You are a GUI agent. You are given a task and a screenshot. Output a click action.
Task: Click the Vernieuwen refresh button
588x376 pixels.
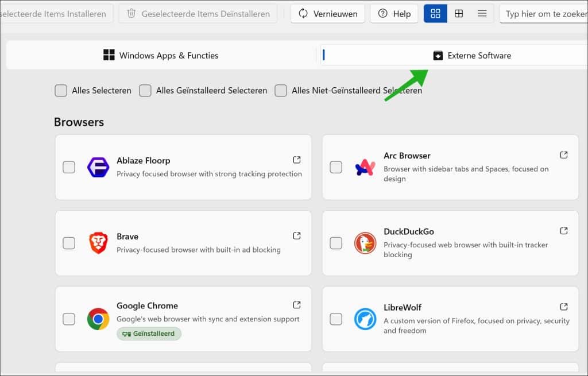coord(327,14)
